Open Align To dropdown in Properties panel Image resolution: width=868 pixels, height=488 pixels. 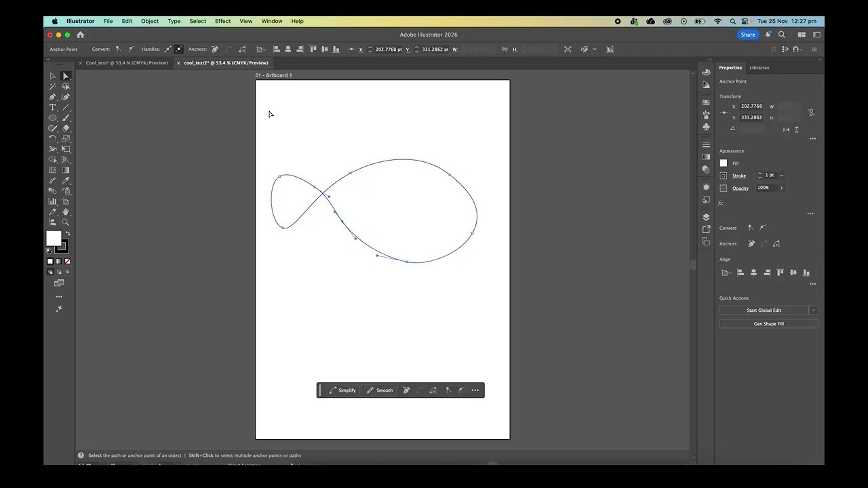(x=725, y=272)
